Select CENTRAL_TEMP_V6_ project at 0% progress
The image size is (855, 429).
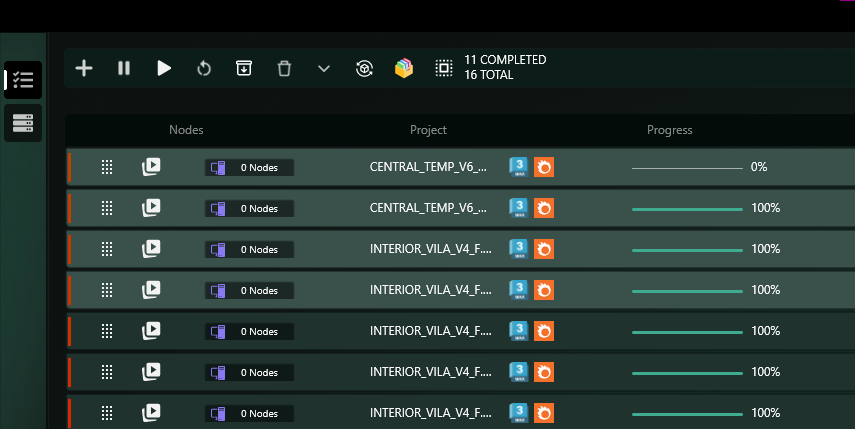coord(428,167)
